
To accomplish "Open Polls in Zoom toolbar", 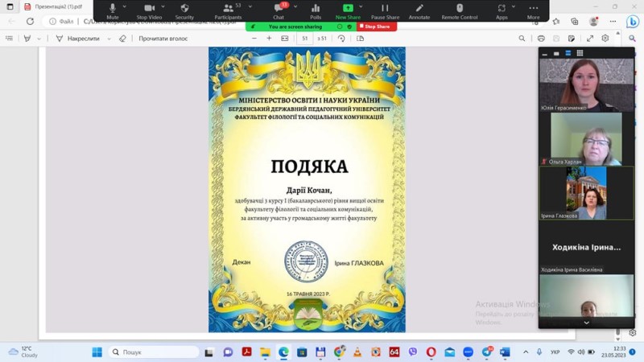I will click(x=316, y=11).
